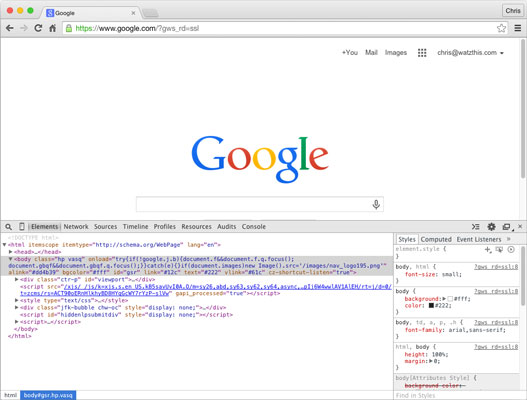Open the Mail link
The image size is (527, 400).
pos(371,53)
